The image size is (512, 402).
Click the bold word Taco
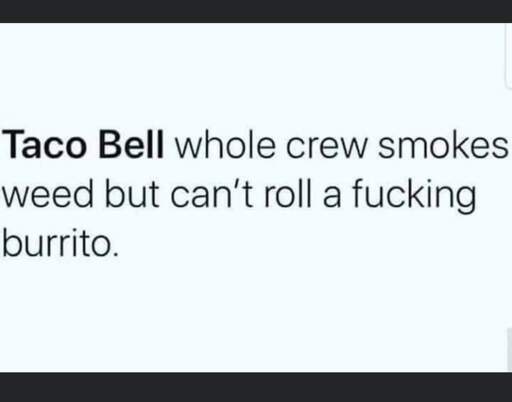(44, 144)
